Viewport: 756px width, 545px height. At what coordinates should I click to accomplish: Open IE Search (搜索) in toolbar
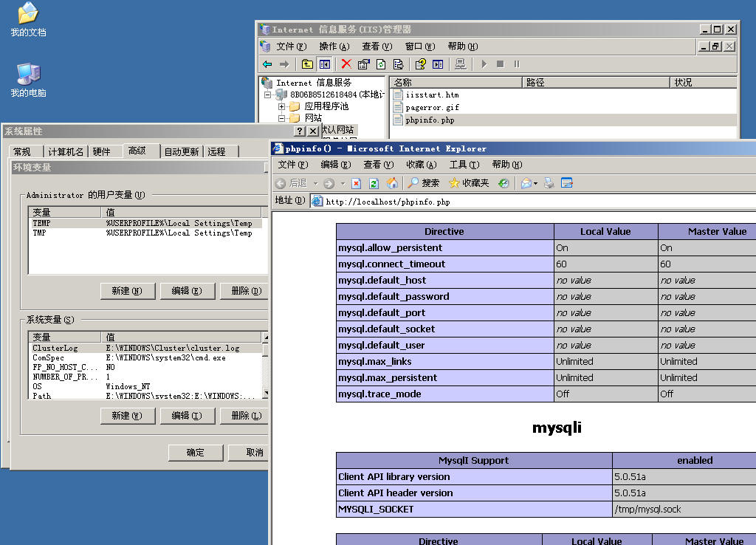point(424,183)
